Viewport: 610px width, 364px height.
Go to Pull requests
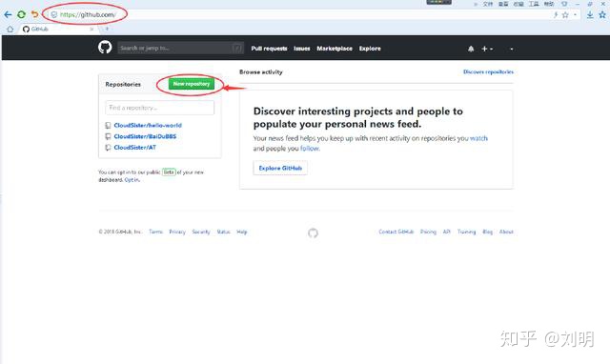[x=269, y=49]
